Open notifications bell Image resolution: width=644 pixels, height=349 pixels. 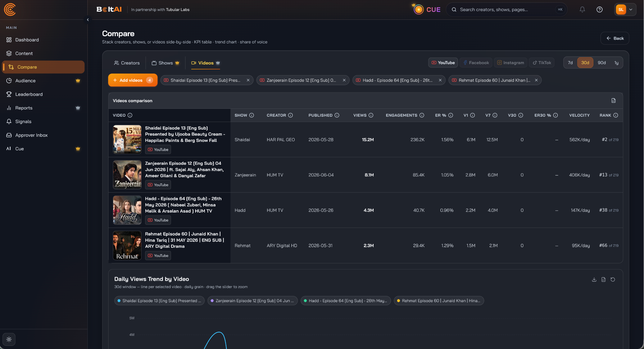click(582, 9)
